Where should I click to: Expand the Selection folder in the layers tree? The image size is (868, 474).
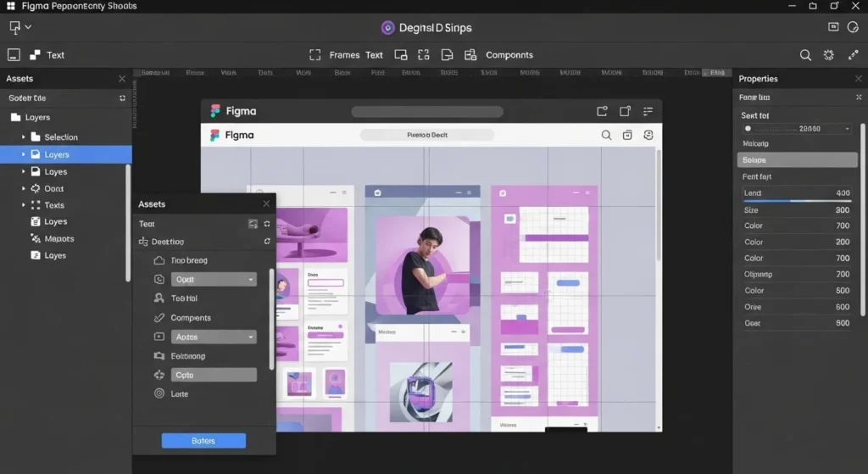(24, 137)
